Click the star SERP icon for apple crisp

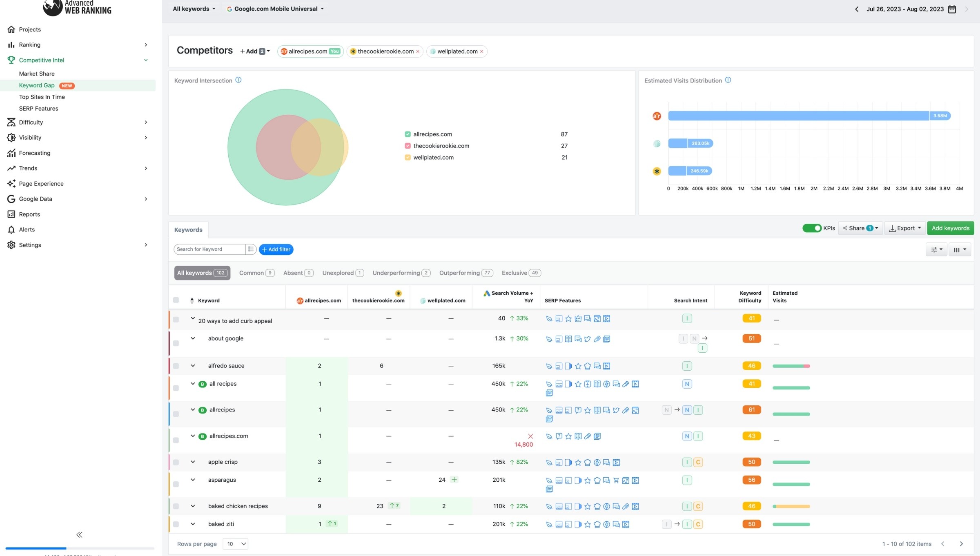(578, 463)
